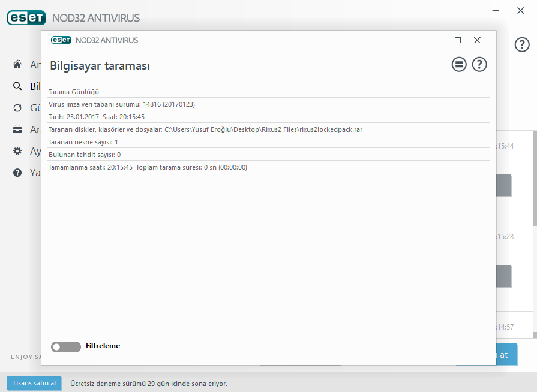Select the Bulunan tehdit sayısı row
Viewport: 537px width, 392px height.
pyautogui.click(x=269, y=155)
